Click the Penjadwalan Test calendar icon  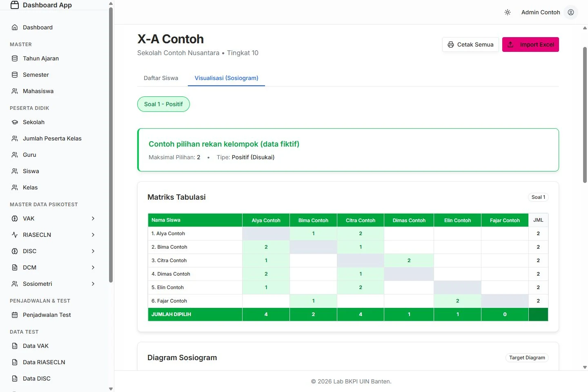tap(15, 315)
